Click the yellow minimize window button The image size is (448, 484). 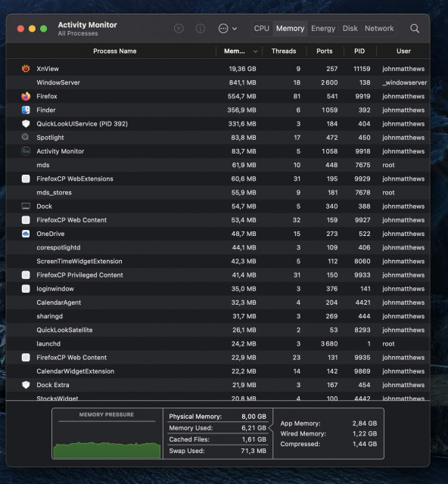pos(32,29)
